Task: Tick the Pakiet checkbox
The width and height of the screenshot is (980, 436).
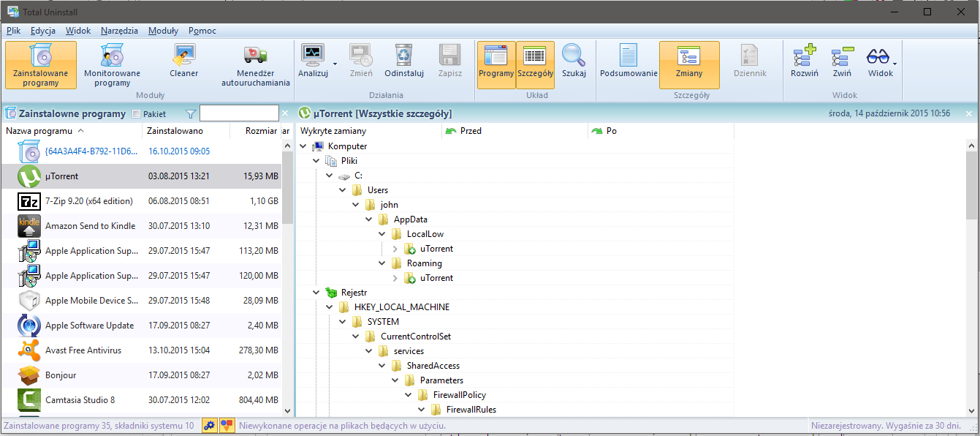Action: 136,114
